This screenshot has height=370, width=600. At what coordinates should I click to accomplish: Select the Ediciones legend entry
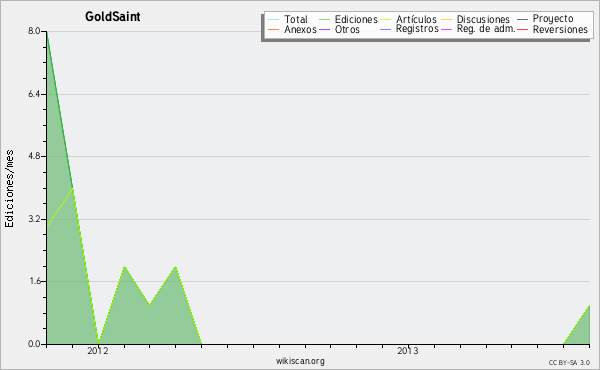[x=356, y=19]
